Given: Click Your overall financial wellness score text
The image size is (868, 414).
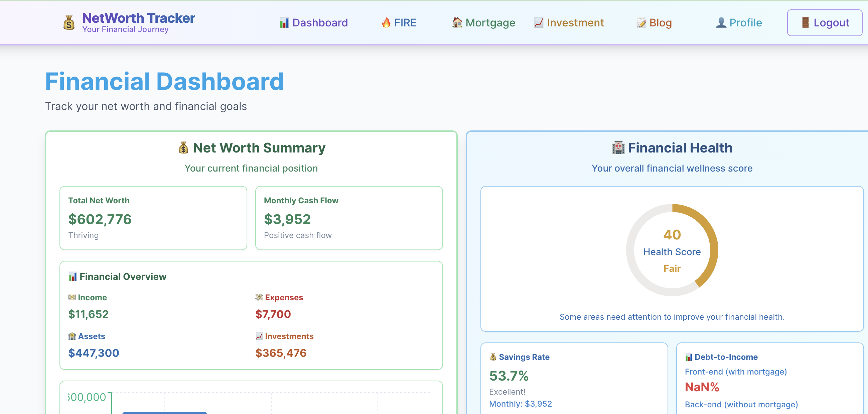Looking at the screenshot, I should pos(672,168).
